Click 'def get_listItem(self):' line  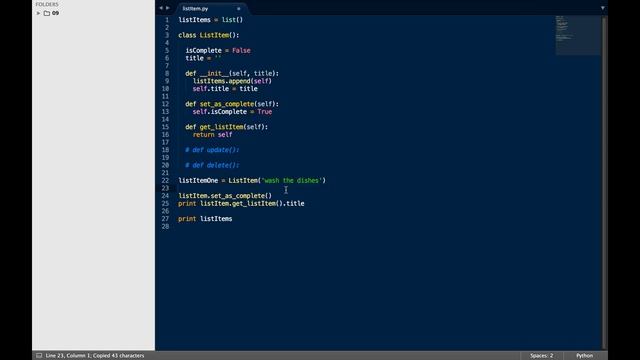click(x=227, y=127)
